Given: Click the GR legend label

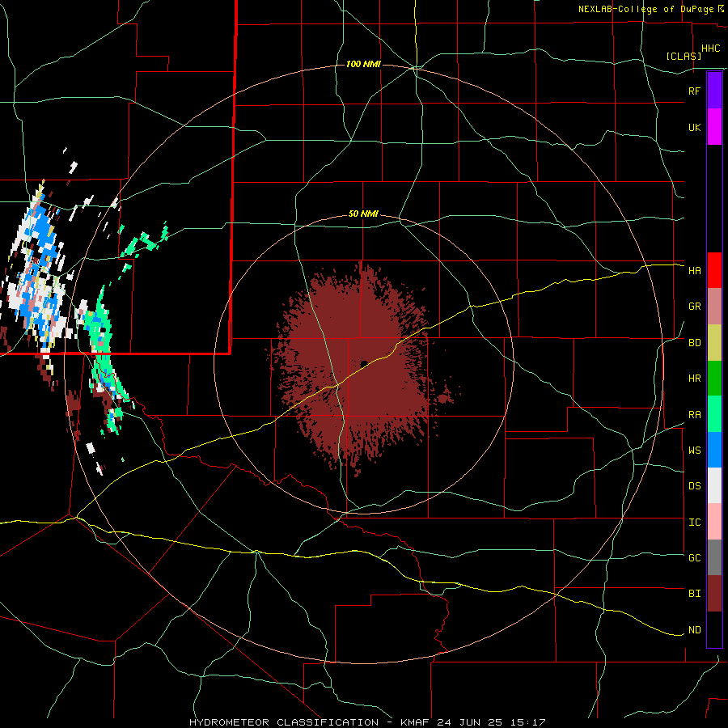Looking at the screenshot, I should (695, 307).
